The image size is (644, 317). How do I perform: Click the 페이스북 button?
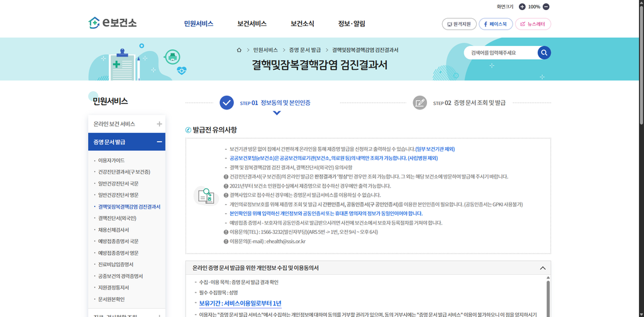[496, 24]
